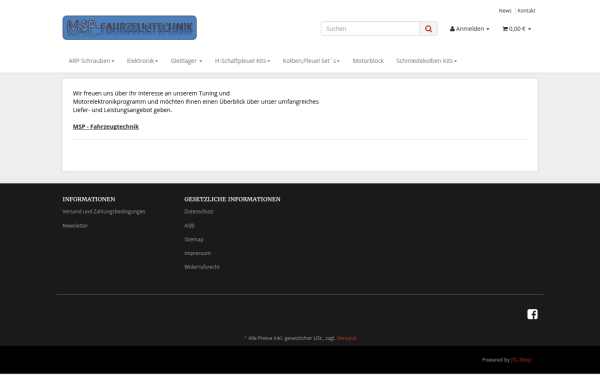600x375 pixels.
Task: Open the Facebook page icon
Action: (x=532, y=314)
